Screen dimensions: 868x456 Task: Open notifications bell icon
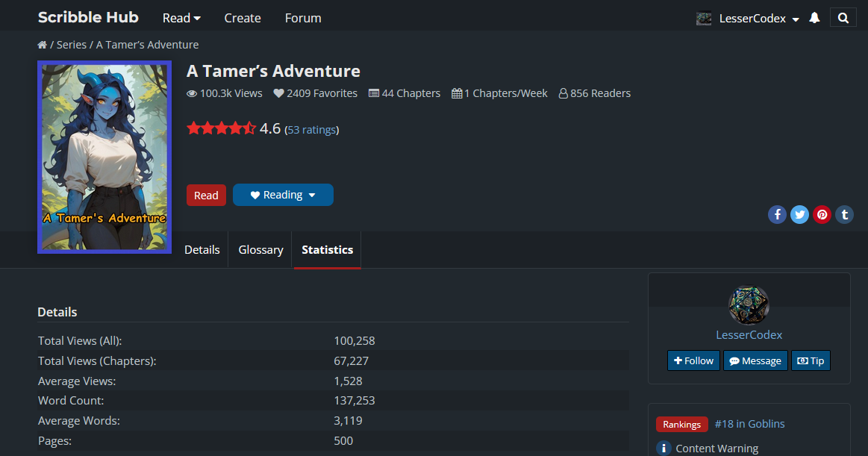[x=814, y=18]
